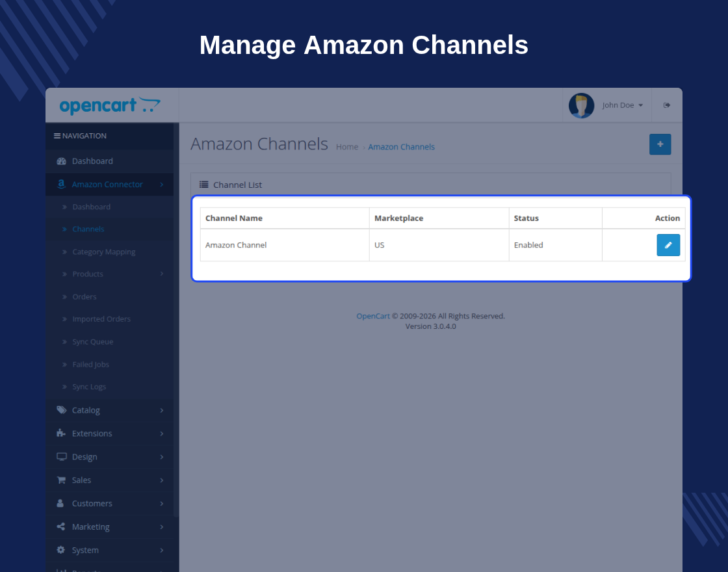Expand the Sales menu chevron
728x572 pixels.
click(x=162, y=480)
